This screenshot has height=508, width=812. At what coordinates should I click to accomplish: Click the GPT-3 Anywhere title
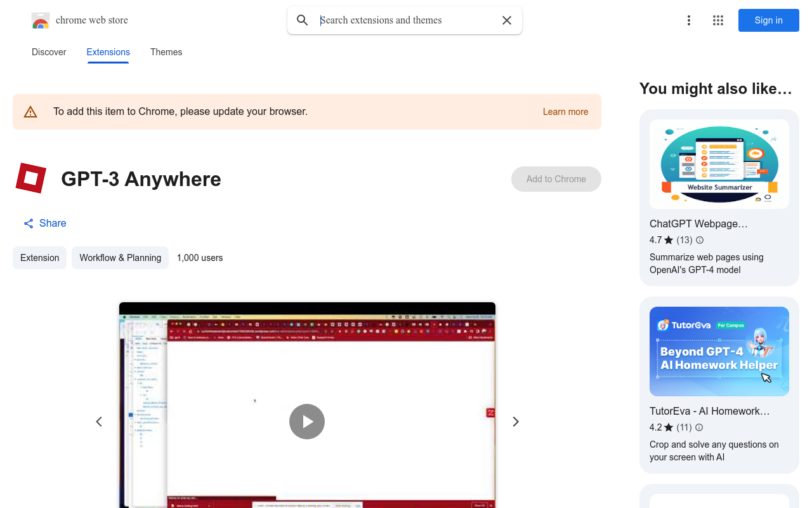[141, 179]
